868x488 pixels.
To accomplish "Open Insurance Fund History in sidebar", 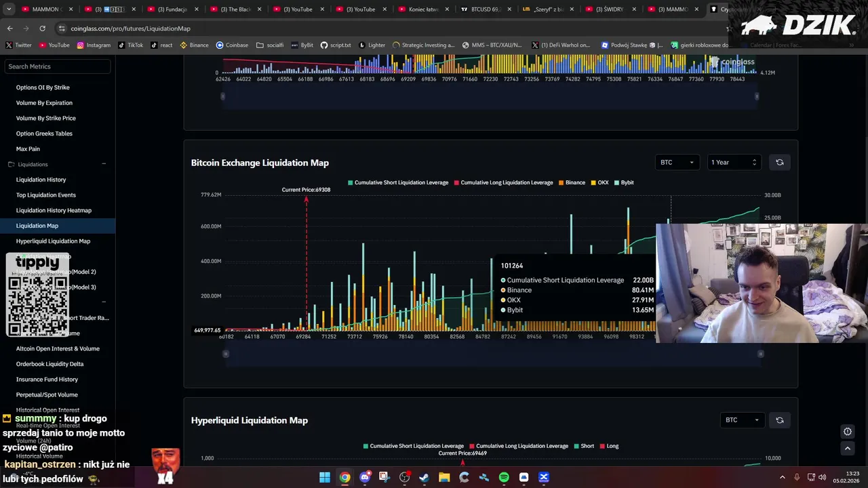I will (47, 380).
